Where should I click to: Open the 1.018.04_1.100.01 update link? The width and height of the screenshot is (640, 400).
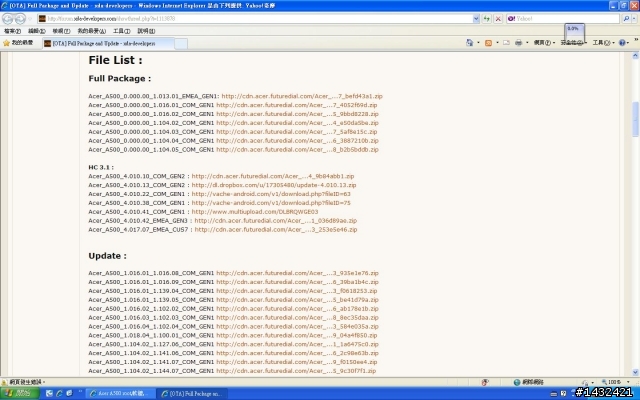[296, 336]
